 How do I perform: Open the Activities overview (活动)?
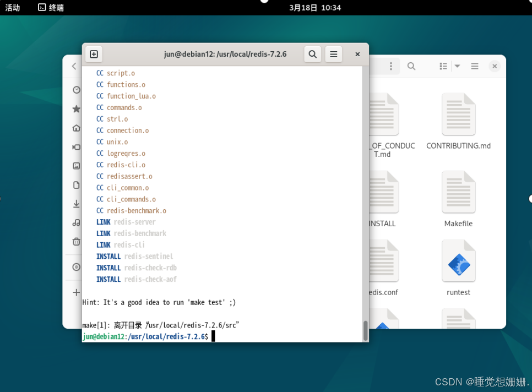pos(13,8)
